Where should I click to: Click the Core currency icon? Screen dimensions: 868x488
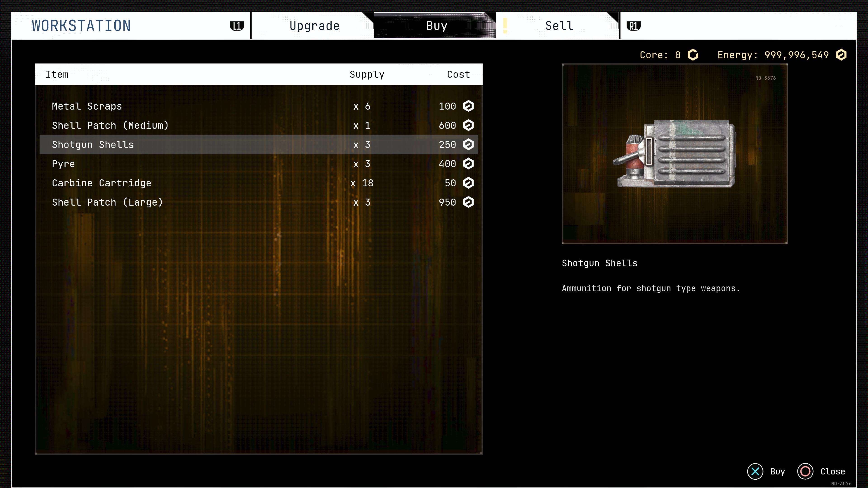point(693,55)
